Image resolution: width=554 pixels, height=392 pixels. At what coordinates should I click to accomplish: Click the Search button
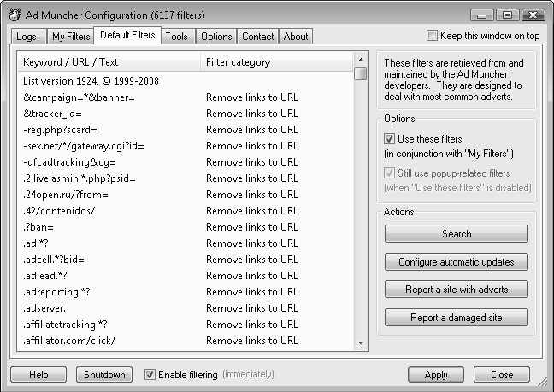click(x=457, y=233)
